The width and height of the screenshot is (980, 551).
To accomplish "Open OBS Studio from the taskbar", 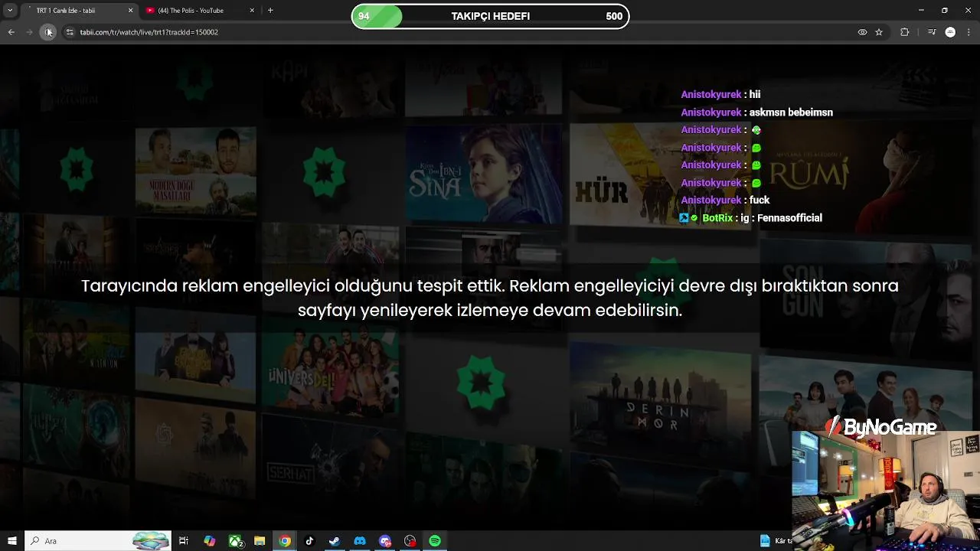I will point(410,541).
